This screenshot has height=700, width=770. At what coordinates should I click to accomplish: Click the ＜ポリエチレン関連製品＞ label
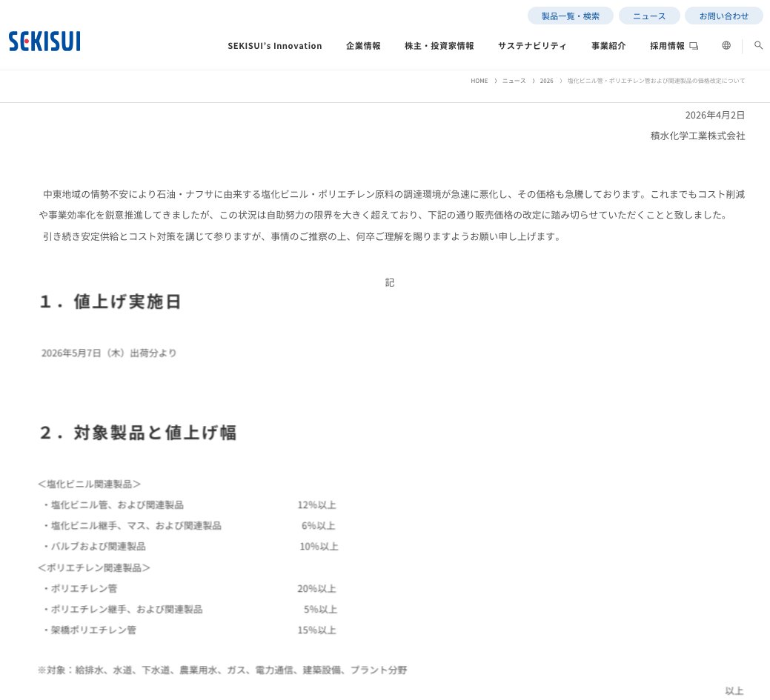94,567
